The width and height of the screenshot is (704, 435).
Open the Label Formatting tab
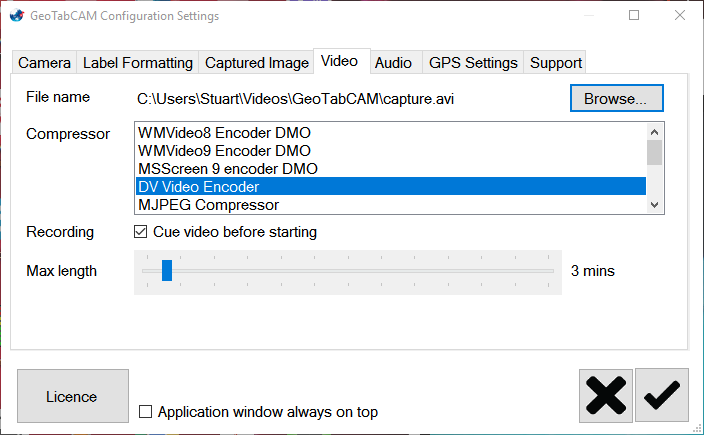(x=138, y=62)
